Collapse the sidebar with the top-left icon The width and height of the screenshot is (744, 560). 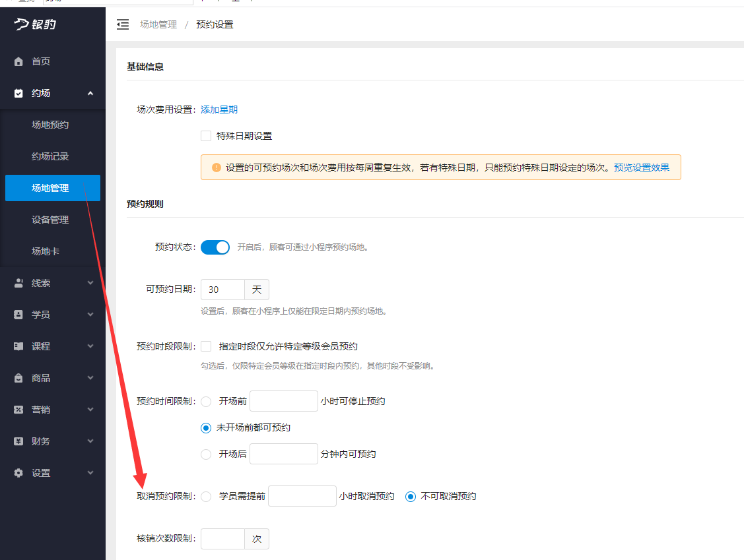(122, 24)
